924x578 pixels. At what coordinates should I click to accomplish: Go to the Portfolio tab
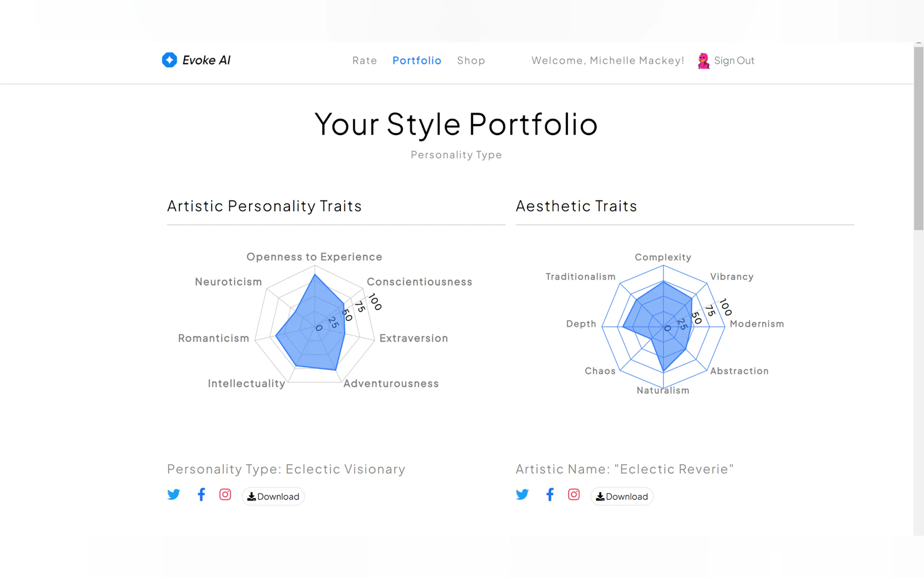417,60
